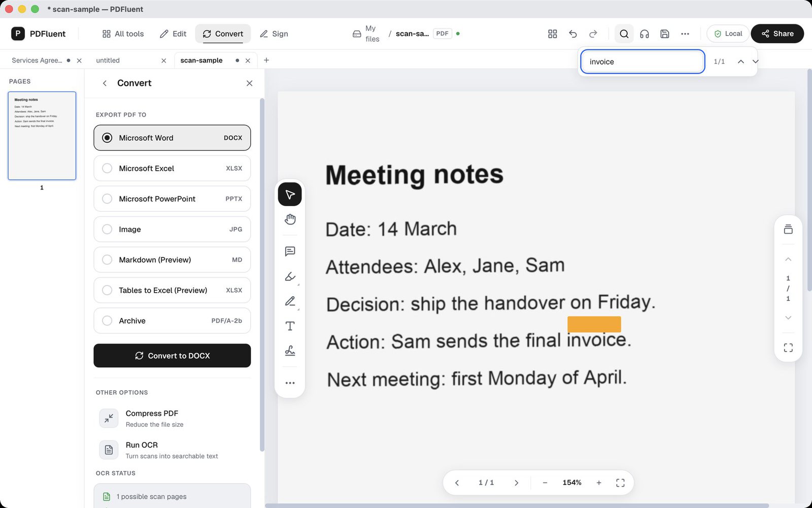
Task: Select Microsoft Word DOCX option
Action: pyautogui.click(x=172, y=138)
